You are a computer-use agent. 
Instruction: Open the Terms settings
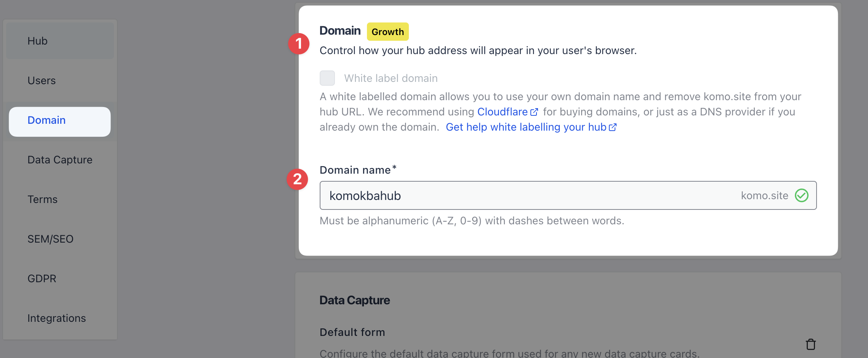coord(42,199)
